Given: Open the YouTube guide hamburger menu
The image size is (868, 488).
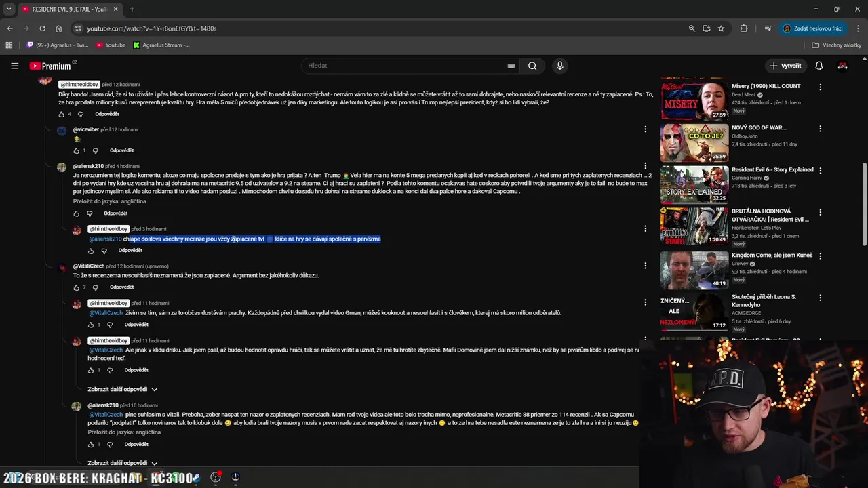Looking at the screenshot, I should [x=14, y=66].
